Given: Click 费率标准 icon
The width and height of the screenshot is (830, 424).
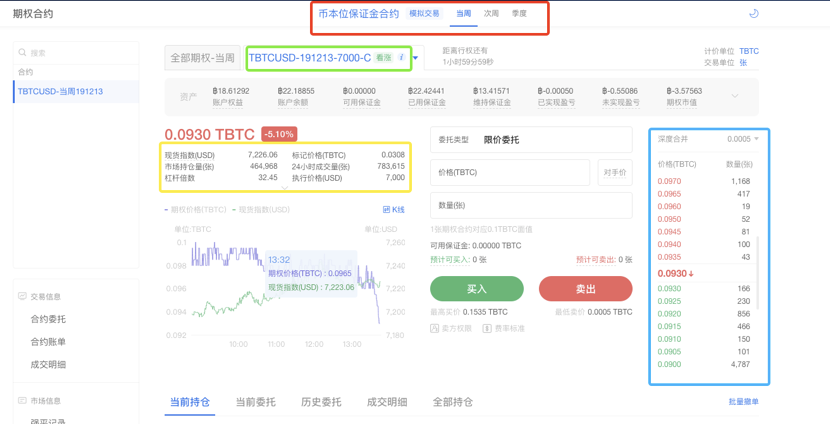Looking at the screenshot, I should tap(488, 329).
